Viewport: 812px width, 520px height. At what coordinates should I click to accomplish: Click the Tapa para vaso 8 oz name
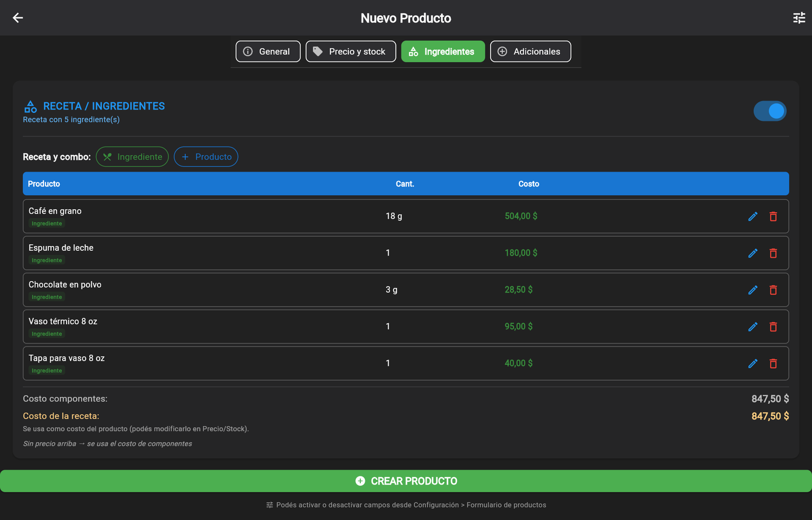pos(67,358)
